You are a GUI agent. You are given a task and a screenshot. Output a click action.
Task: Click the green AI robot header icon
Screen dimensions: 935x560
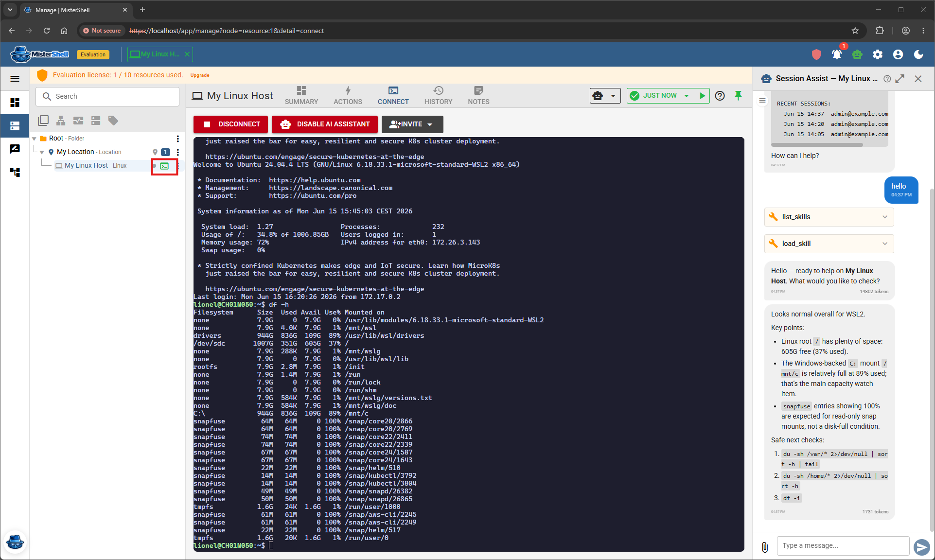pyautogui.click(x=857, y=54)
